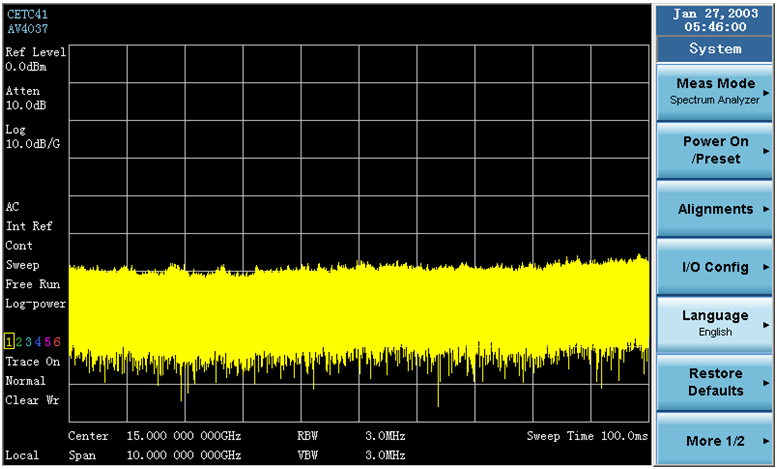Click the RBW 3.0MHz readout
The width and height of the screenshot is (777, 469).
[x=385, y=437]
